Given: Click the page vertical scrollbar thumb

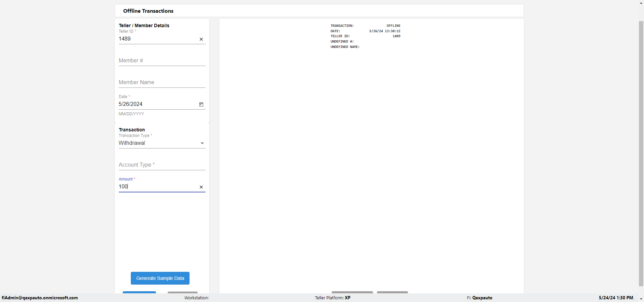Looking at the screenshot, I should (641, 154).
